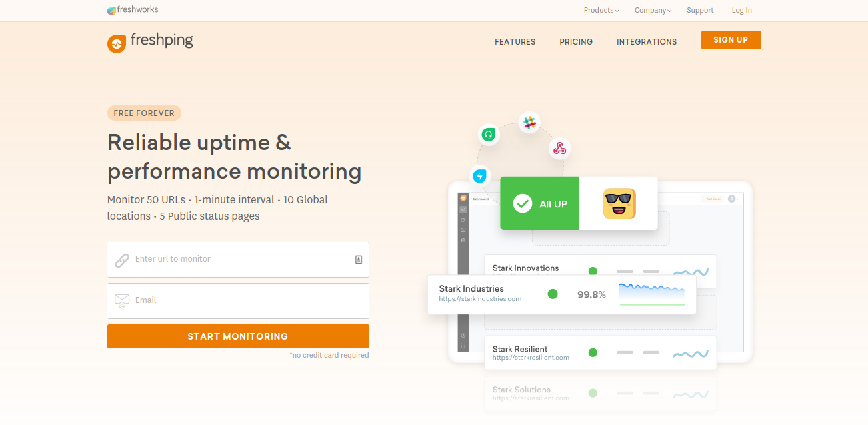The height and width of the screenshot is (425, 868).
Task: Click the 99.8% uptime value
Action: click(x=591, y=294)
